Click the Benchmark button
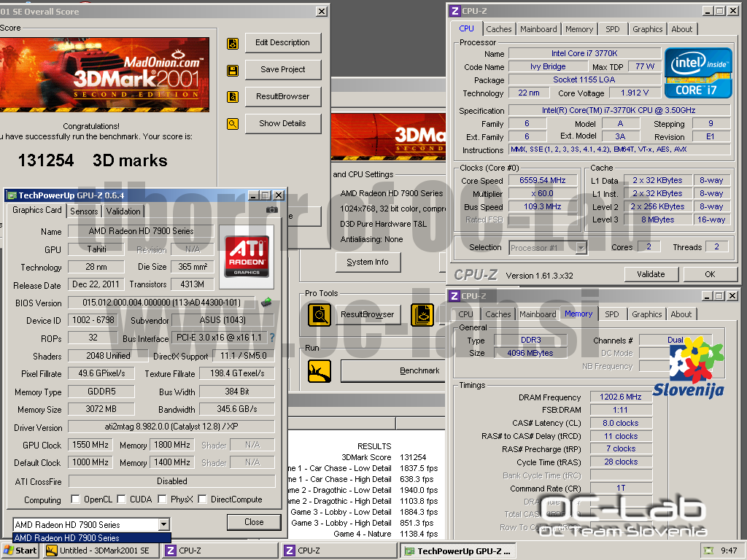The width and height of the screenshot is (747, 560). [395, 370]
